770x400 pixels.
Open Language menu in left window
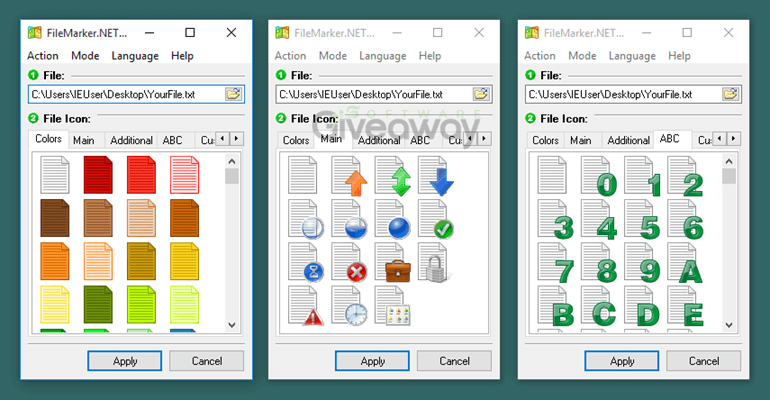pos(135,56)
